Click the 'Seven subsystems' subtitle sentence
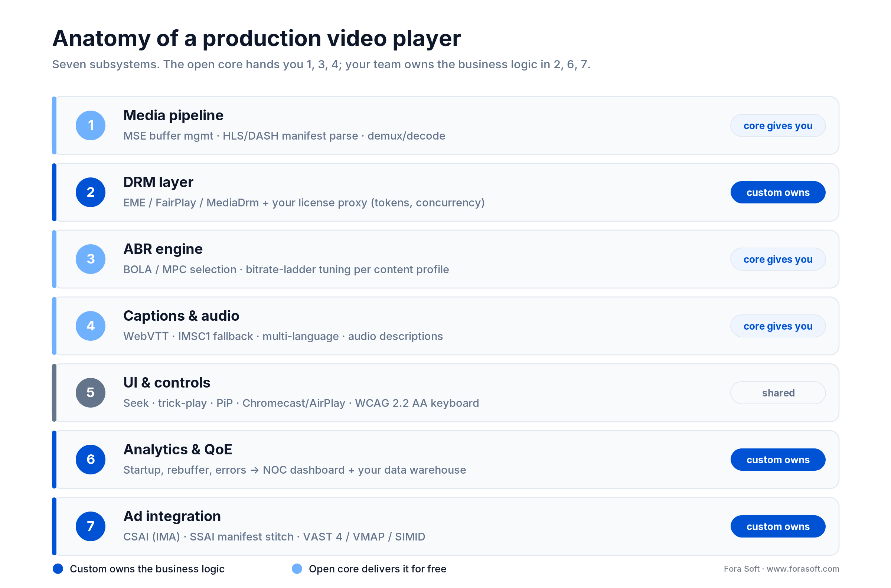 [322, 65]
